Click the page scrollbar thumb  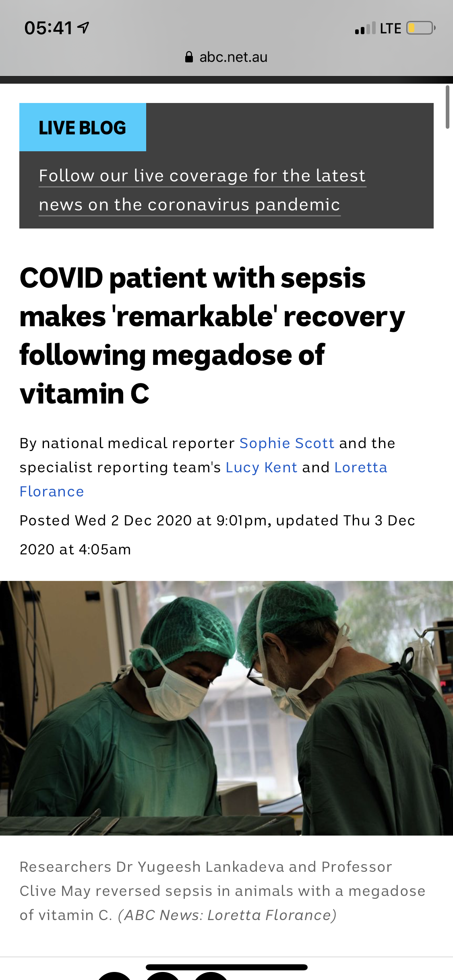point(447,107)
